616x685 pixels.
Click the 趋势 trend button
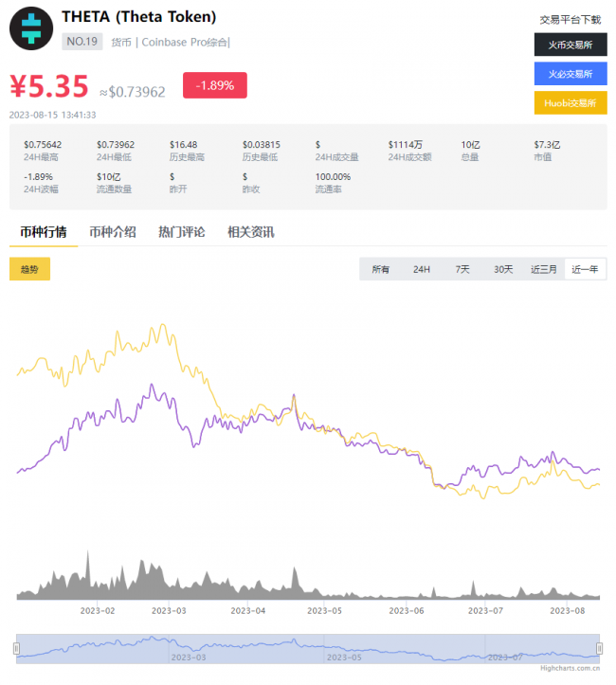(x=29, y=269)
